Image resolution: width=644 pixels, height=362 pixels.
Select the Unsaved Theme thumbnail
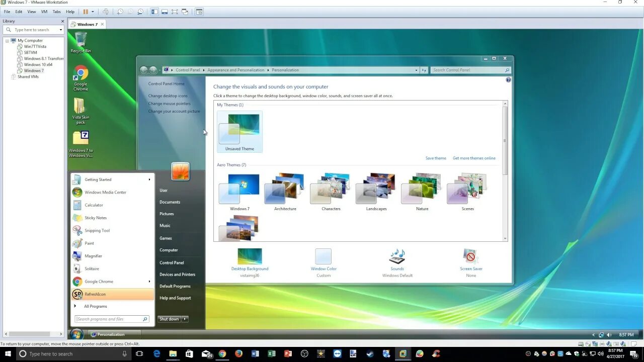(239, 132)
